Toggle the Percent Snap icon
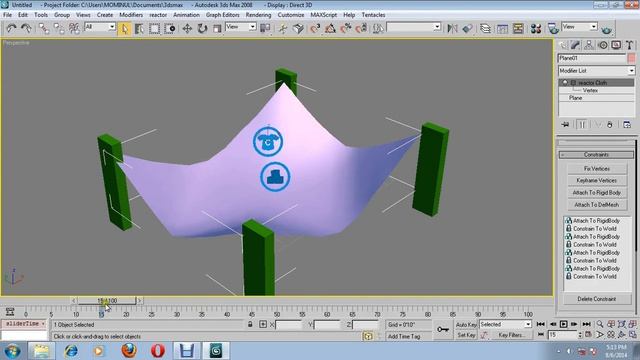Viewport: 640px width, 360px height. (346, 28)
